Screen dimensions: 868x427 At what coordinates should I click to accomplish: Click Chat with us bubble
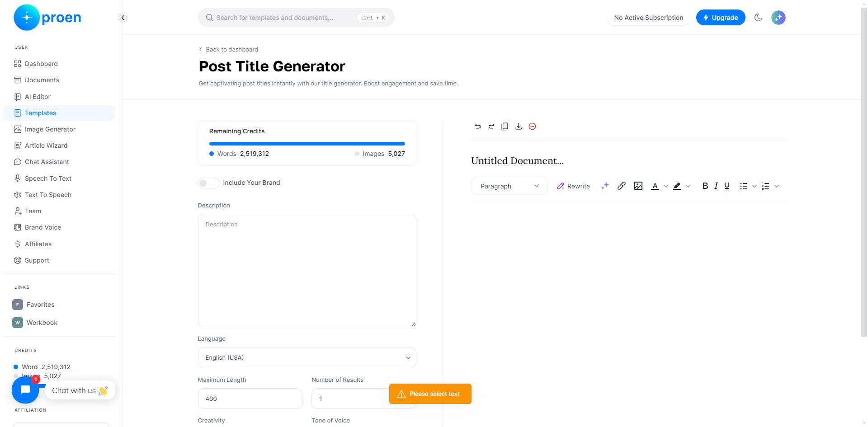click(80, 390)
